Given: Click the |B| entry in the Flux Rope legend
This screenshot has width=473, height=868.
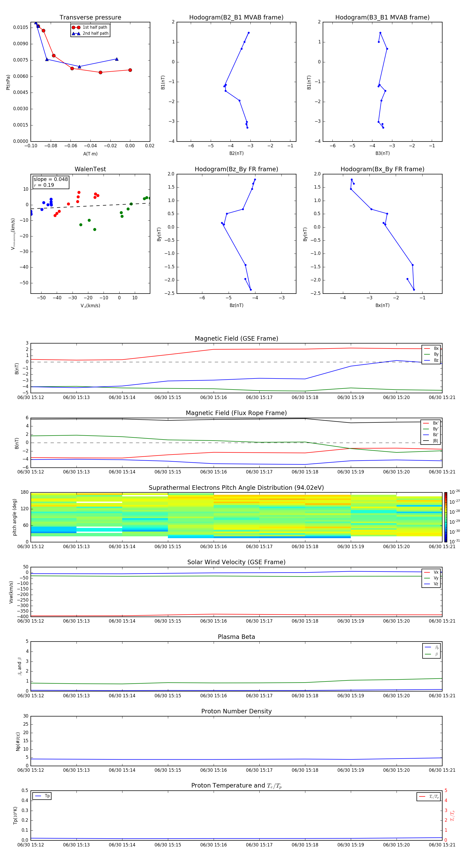Looking at the screenshot, I should pyautogui.click(x=431, y=441).
